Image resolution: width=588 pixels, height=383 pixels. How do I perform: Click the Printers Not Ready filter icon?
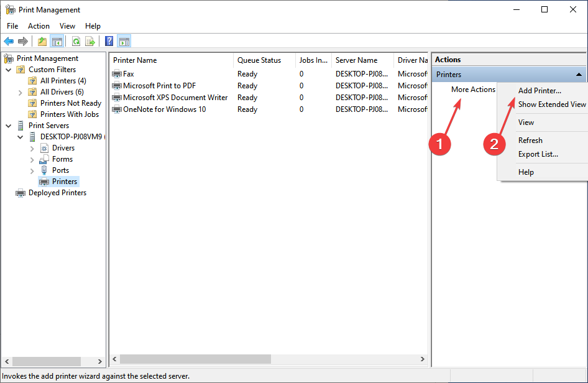[x=32, y=103]
